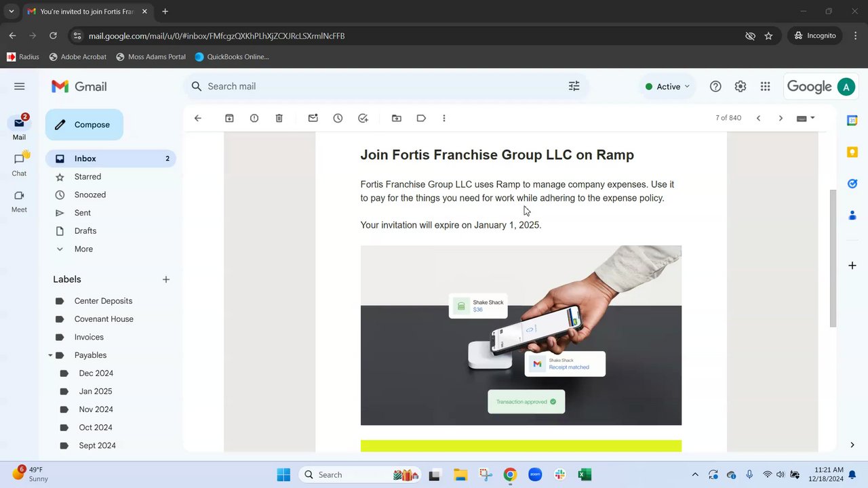Image resolution: width=868 pixels, height=488 pixels.
Task: Archive this email
Action: pos(229,118)
